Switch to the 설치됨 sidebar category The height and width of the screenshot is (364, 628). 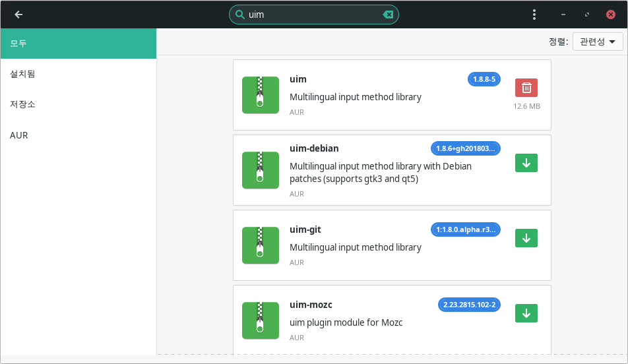78,74
